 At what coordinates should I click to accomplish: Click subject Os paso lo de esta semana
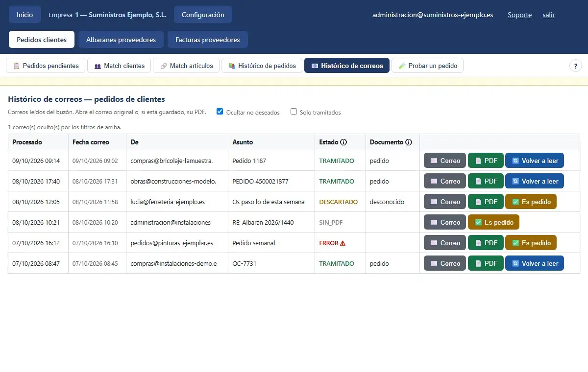pyautogui.click(x=269, y=202)
